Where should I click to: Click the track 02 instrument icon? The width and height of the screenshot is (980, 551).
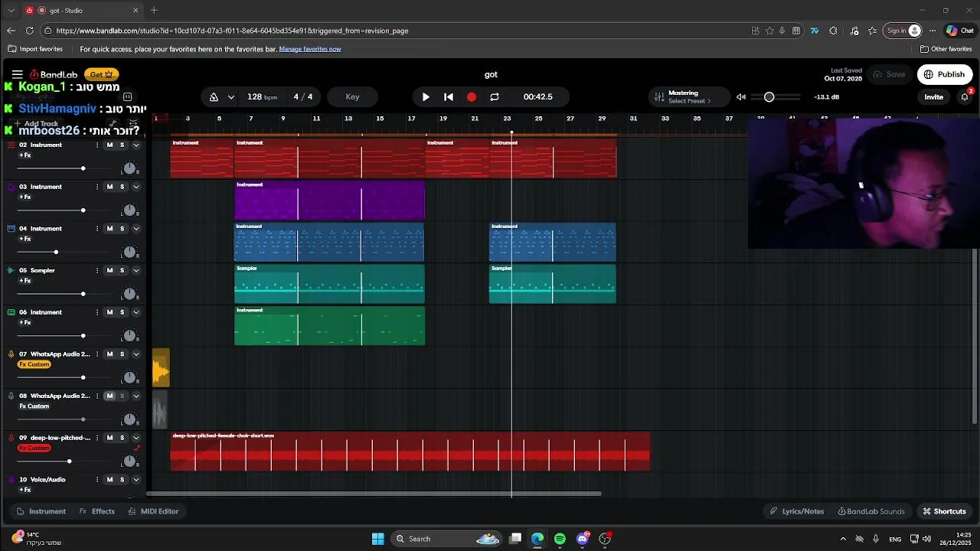point(11,145)
